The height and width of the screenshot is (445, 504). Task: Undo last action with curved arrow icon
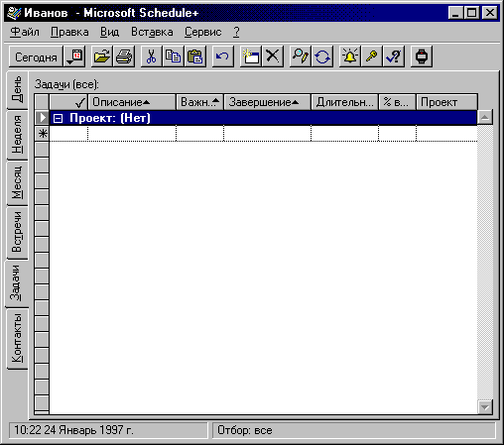pos(222,56)
